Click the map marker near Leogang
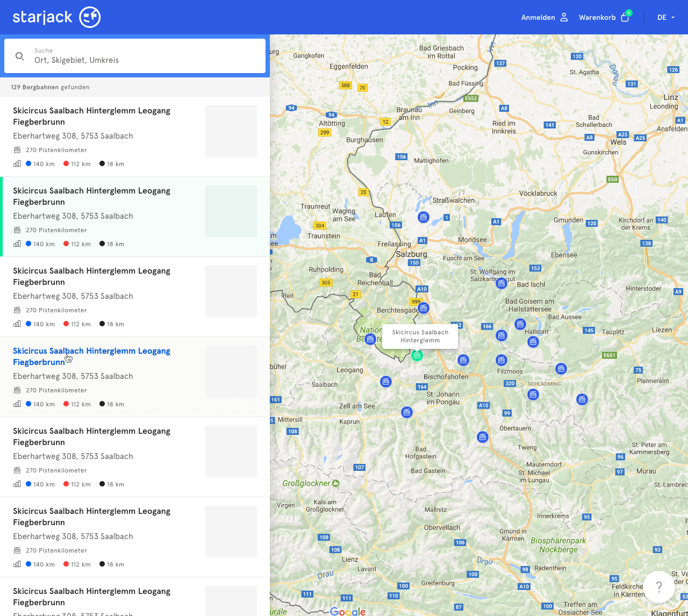 point(386,382)
